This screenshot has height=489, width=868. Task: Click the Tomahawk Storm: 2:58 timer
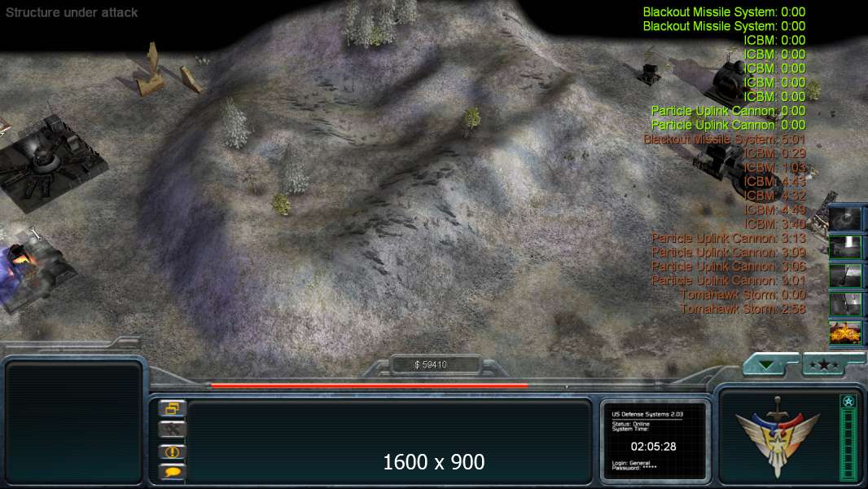[743, 308]
